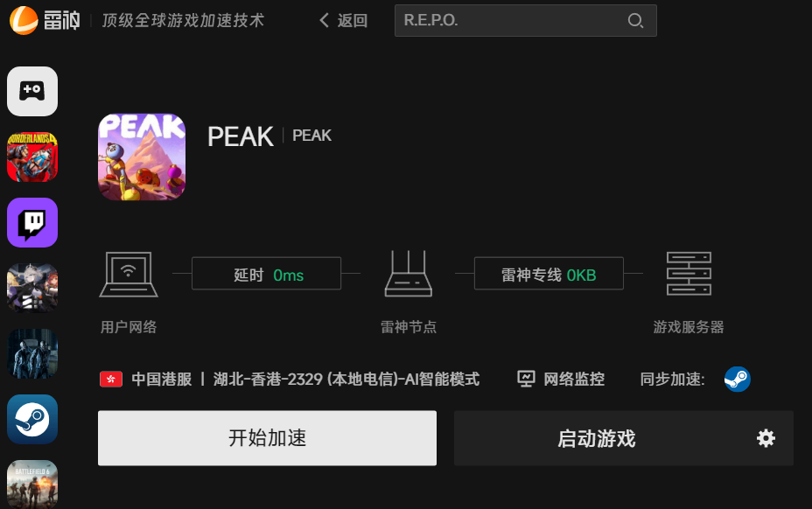The width and height of the screenshot is (812, 509).
Task: Launch the game with 启动游戏
Action: (597, 438)
